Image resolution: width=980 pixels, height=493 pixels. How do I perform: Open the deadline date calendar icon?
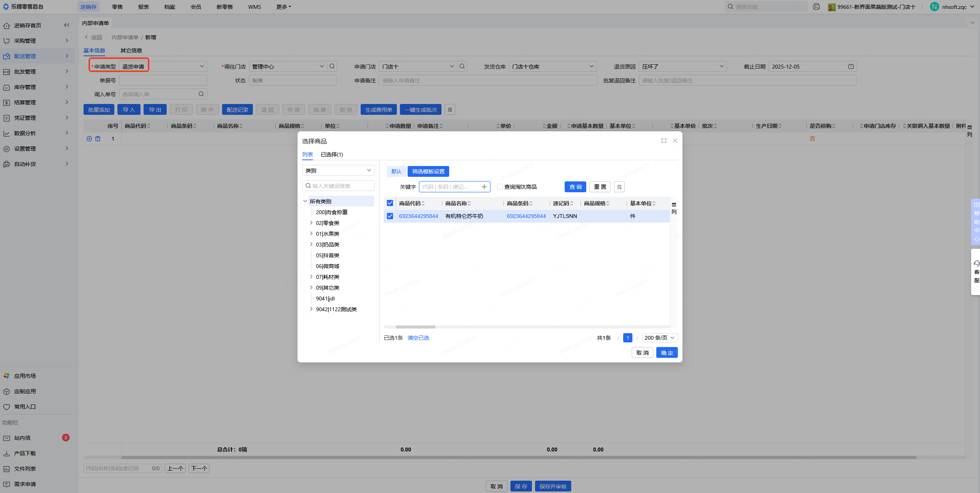[x=851, y=66]
